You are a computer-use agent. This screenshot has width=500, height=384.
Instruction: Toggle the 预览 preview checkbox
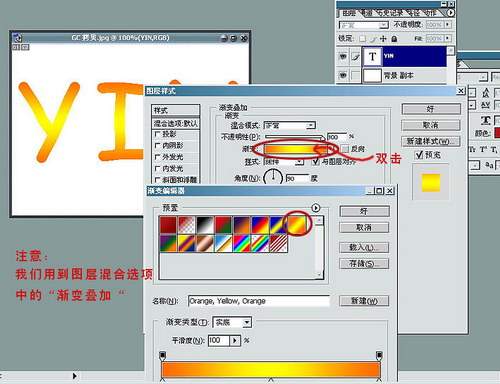[x=419, y=155]
